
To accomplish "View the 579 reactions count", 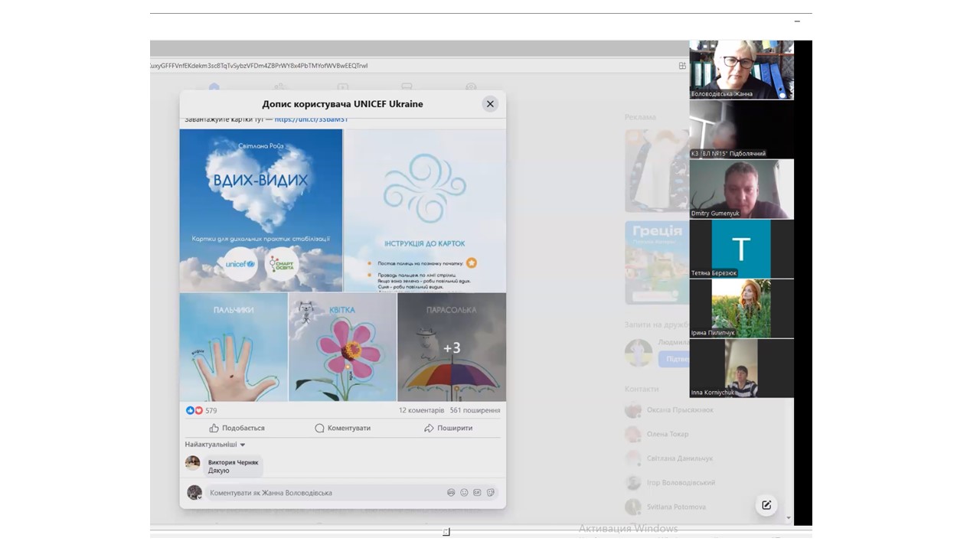I will point(211,410).
